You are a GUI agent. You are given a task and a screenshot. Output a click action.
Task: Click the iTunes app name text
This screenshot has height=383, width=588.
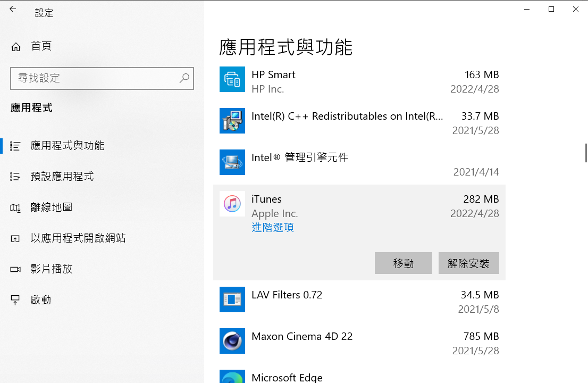[x=267, y=199]
